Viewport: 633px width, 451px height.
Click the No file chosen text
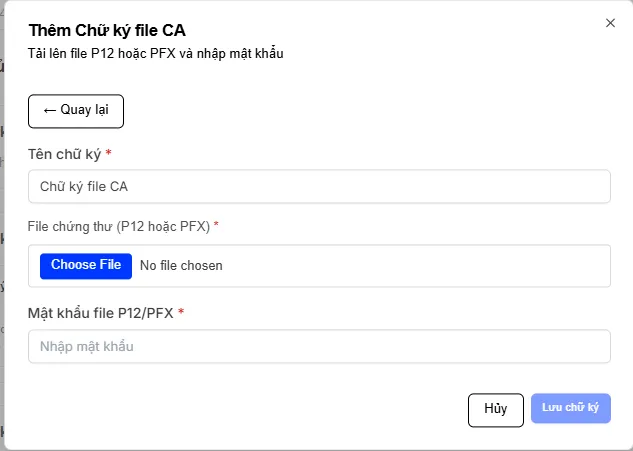(x=181, y=266)
